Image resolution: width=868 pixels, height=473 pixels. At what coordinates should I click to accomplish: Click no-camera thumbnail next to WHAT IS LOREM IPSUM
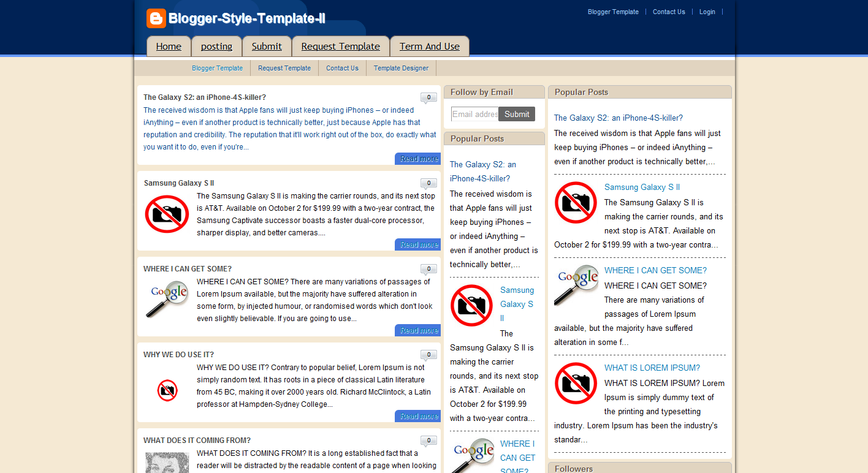tap(576, 383)
